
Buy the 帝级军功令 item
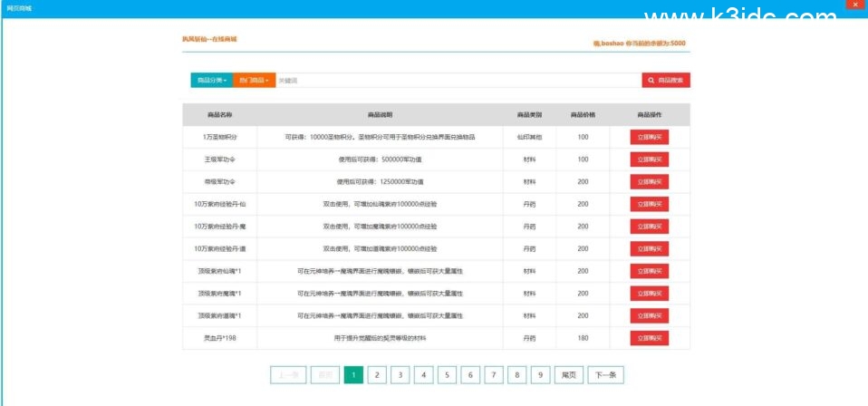click(x=650, y=181)
